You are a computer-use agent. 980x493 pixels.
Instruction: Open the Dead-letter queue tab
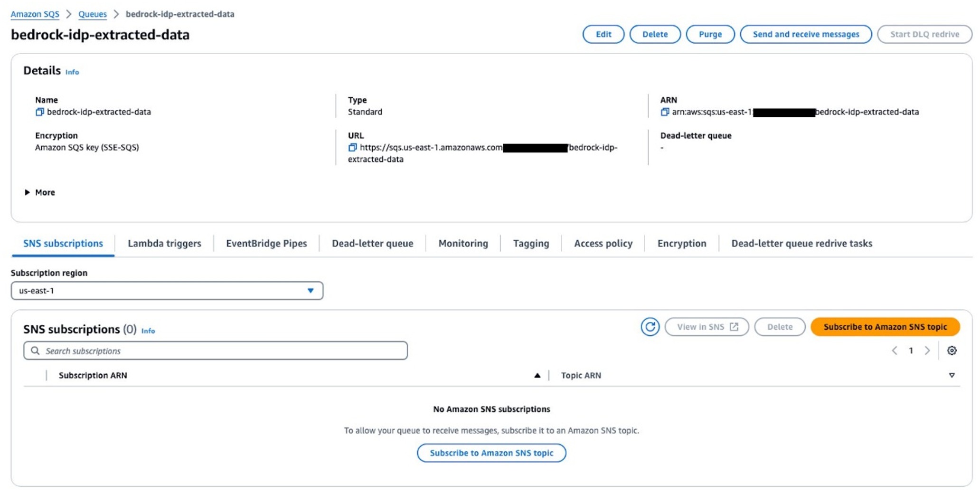pos(372,243)
